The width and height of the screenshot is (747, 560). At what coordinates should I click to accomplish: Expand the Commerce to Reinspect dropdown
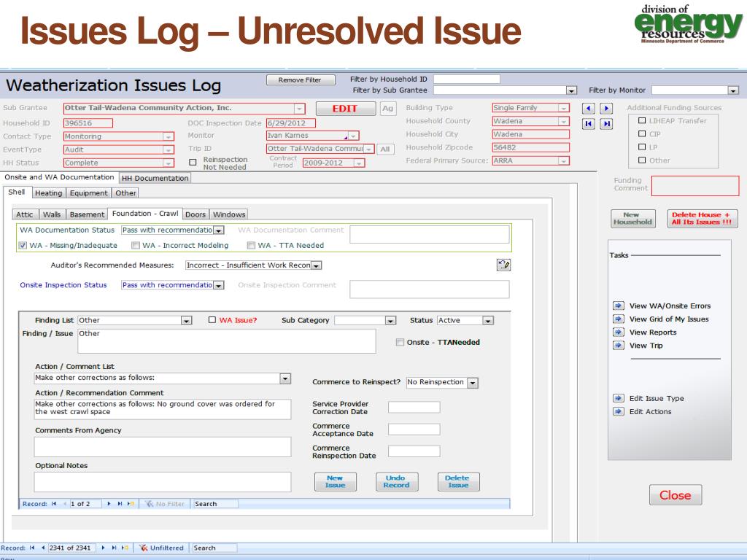472,382
